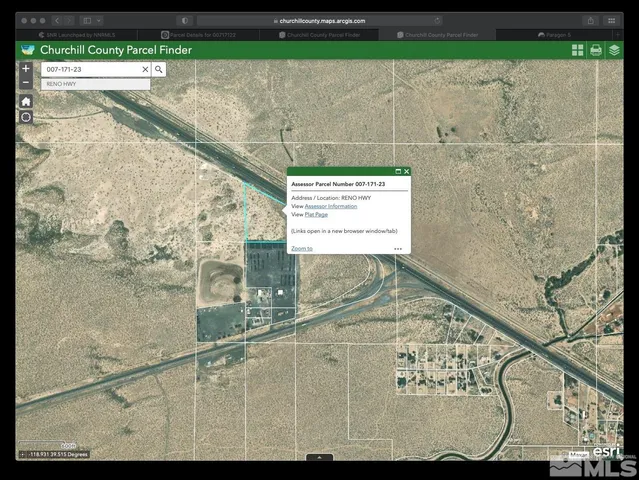Maximize the parcel popup window
The width and height of the screenshot is (639, 480).
(x=397, y=172)
